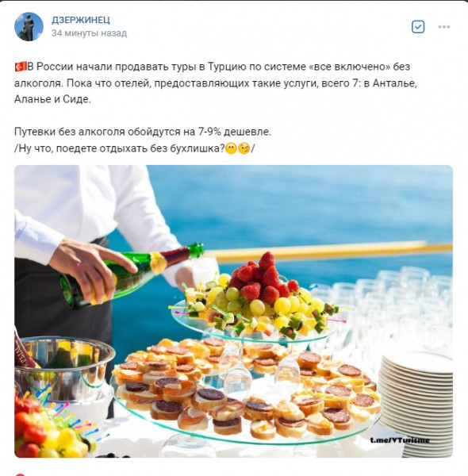The image size is (468, 476).
Task: Click the Turkish flag emoji in post
Action: 21,67
